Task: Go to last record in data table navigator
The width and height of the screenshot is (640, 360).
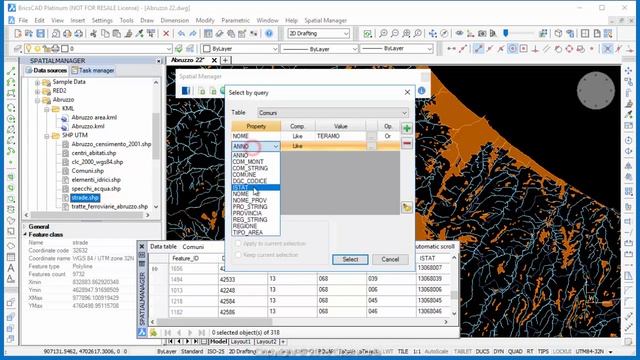Action: 201,333
